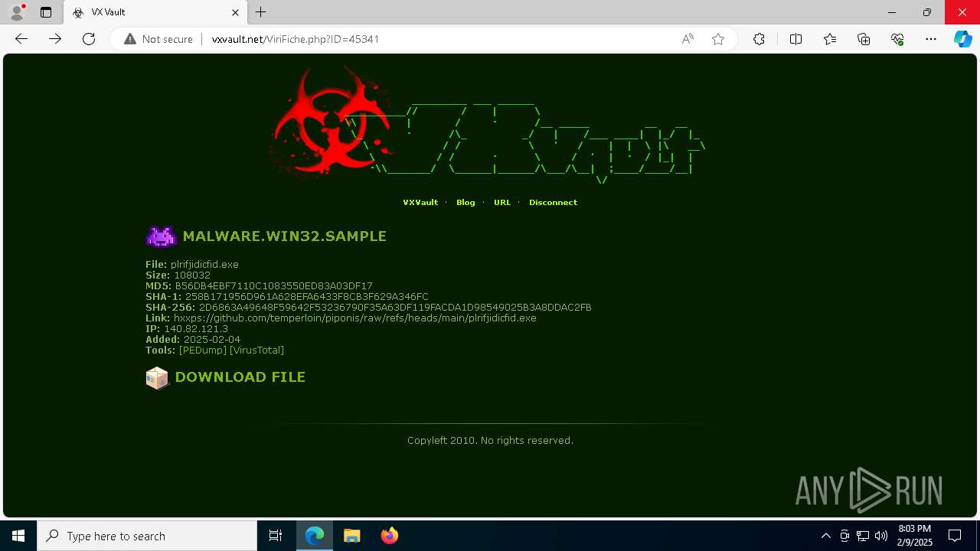The image size is (980, 551).
Task: Click the Edge taskbar icon
Action: (315, 536)
